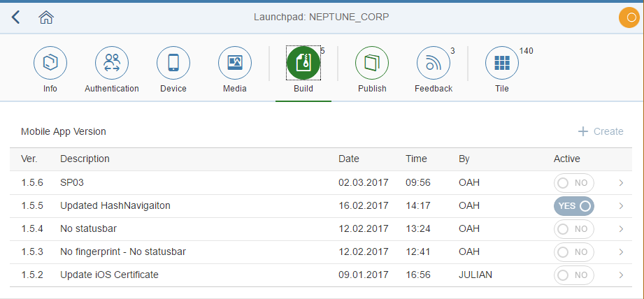The width and height of the screenshot is (644, 299).
Task: Disable Active toggle for version 1.5.5
Action: click(573, 206)
